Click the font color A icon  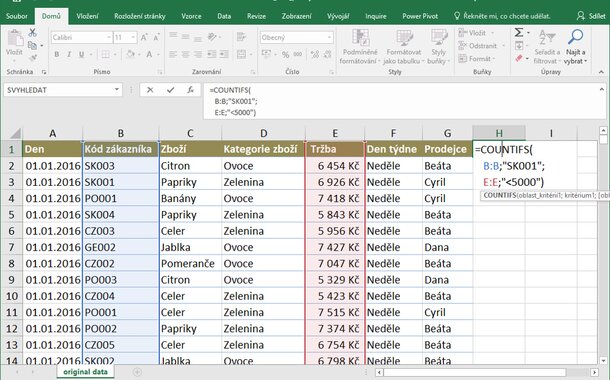click(149, 54)
